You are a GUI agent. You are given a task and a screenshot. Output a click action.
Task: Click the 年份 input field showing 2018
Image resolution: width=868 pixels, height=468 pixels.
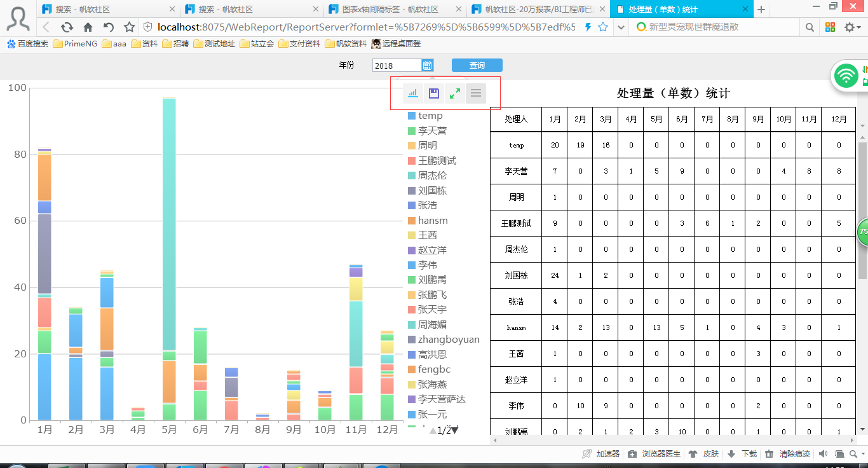click(397, 65)
